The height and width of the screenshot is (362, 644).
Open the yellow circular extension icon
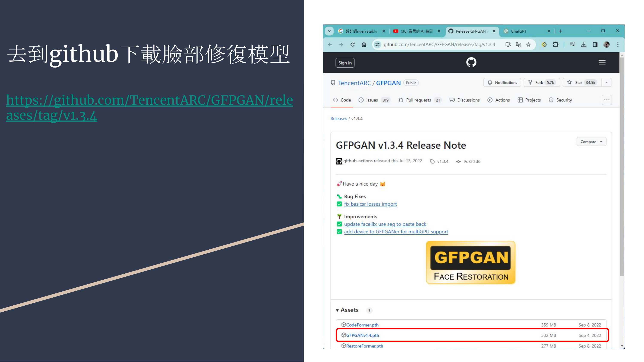(544, 44)
